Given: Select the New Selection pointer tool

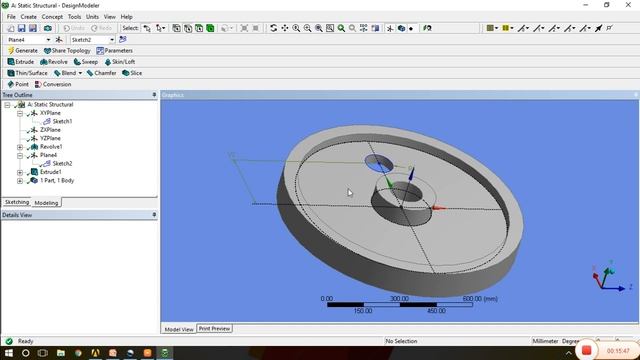Looking at the screenshot, I should [147, 28].
